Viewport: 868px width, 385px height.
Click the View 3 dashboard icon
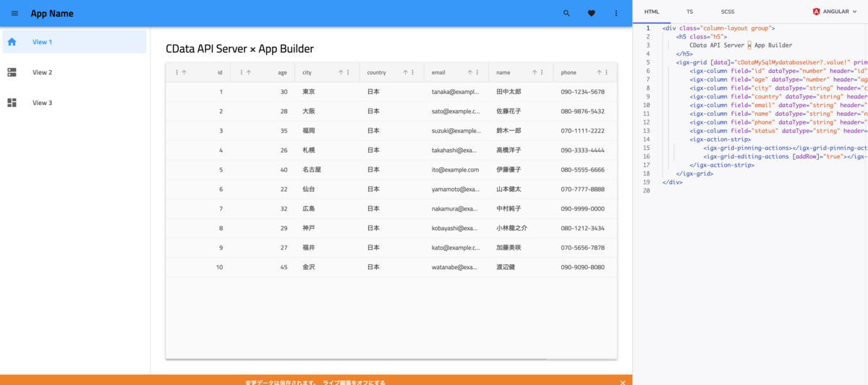(x=12, y=103)
